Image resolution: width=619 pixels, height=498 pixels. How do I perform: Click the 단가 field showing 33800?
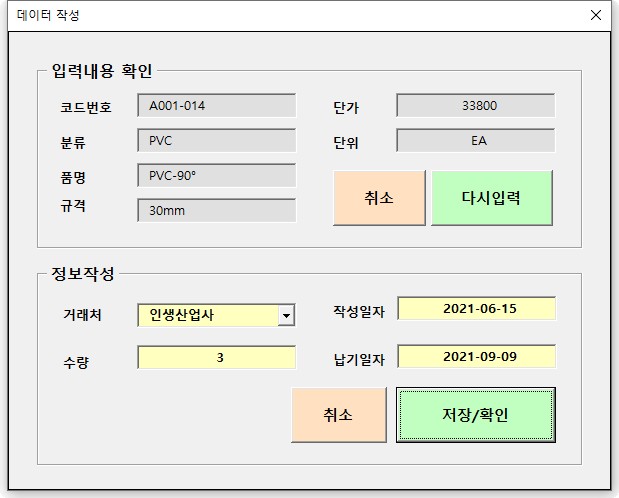[476, 105]
